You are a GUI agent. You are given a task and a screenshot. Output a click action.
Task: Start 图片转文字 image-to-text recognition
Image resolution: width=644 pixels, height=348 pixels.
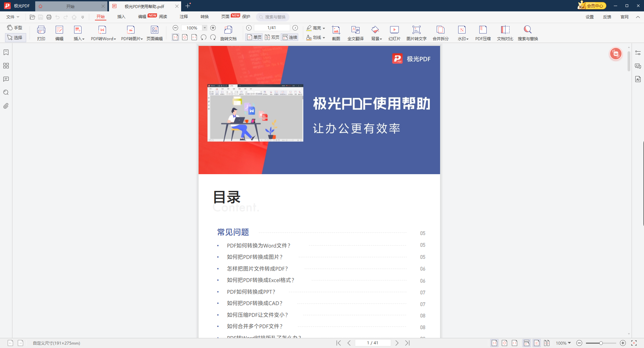pyautogui.click(x=416, y=32)
